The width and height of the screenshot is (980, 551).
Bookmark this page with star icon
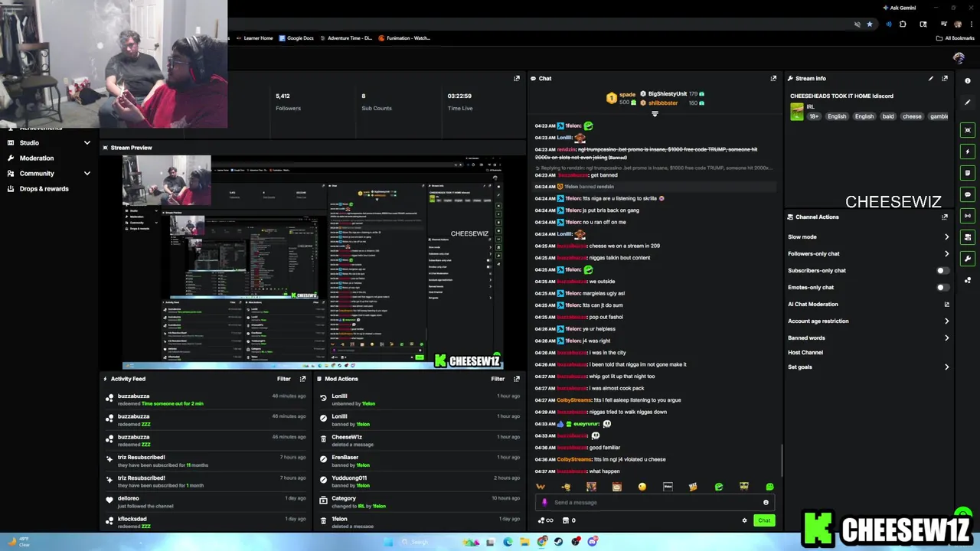pyautogui.click(x=870, y=24)
